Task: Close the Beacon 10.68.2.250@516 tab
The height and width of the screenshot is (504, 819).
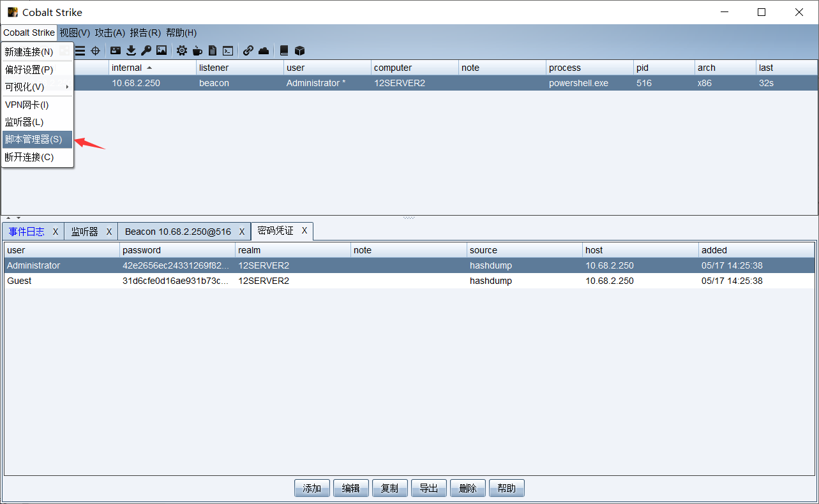Action: pos(242,232)
